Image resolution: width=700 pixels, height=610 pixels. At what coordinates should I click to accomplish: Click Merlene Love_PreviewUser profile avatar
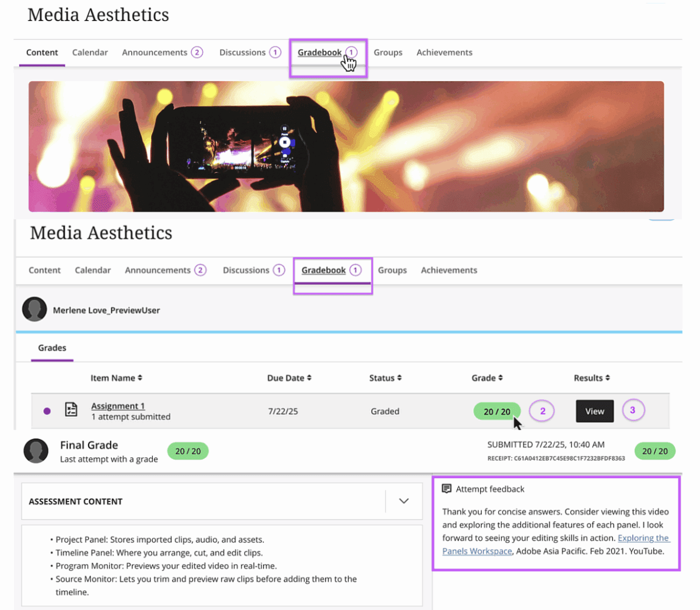point(34,309)
